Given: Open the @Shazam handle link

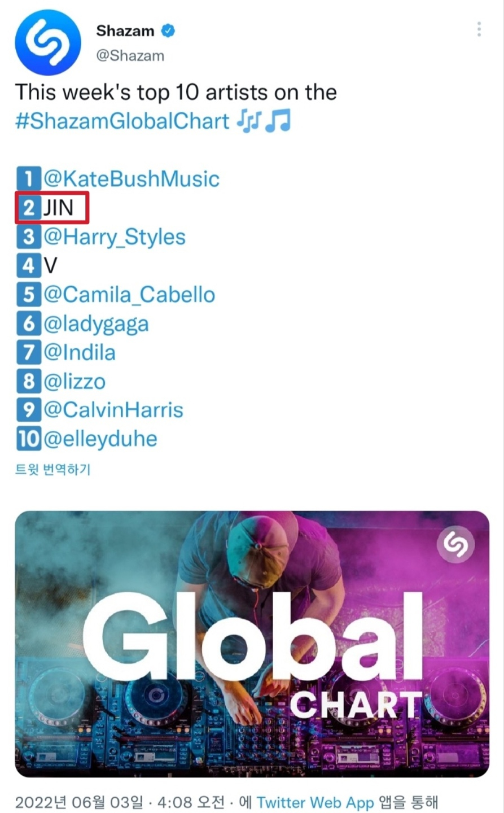Looking at the screenshot, I should click(130, 55).
